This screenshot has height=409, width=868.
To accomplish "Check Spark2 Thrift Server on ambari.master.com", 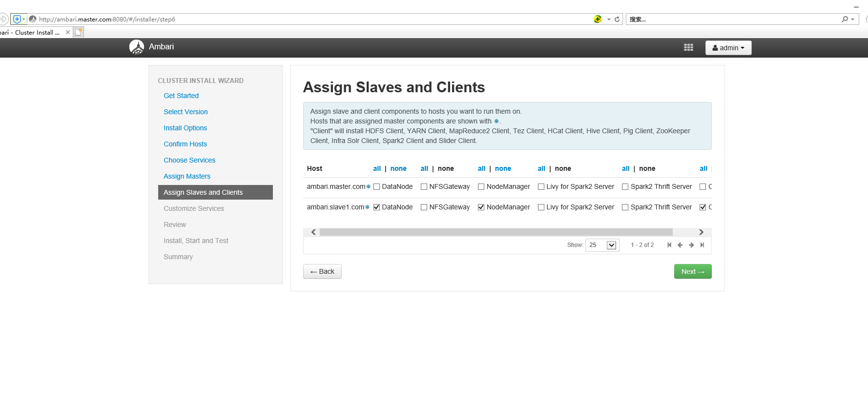I will (625, 187).
